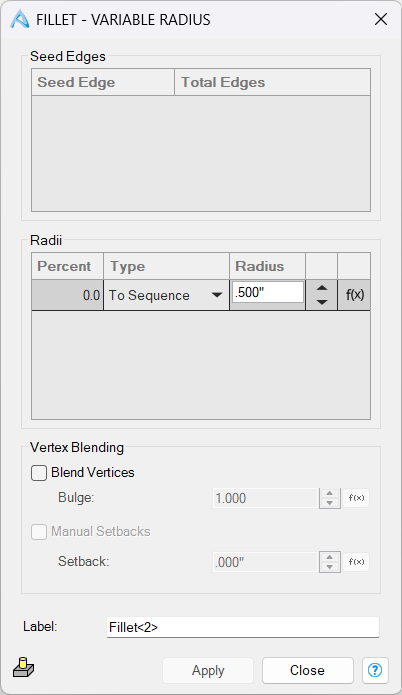Image resolution: width=402 pixels, height=695 pixels.
Task: Click the f(x) button in Radius row
Action: point(355,295)
